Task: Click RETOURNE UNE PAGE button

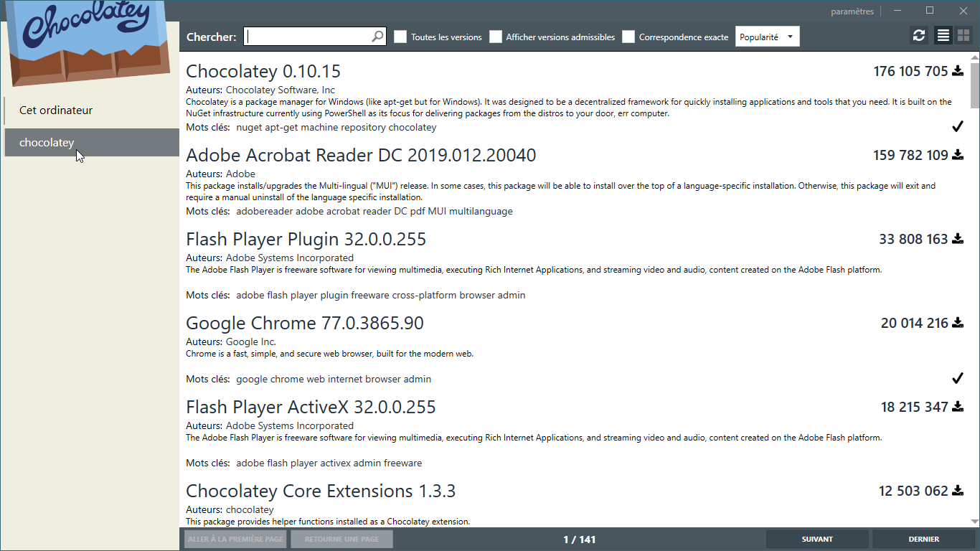Action: [x=341, y=540]
